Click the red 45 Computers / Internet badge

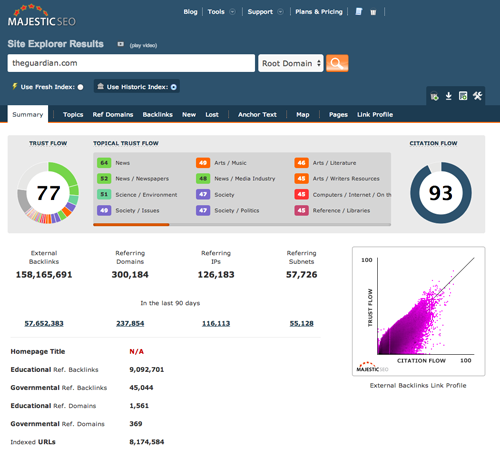coord(301,194)
